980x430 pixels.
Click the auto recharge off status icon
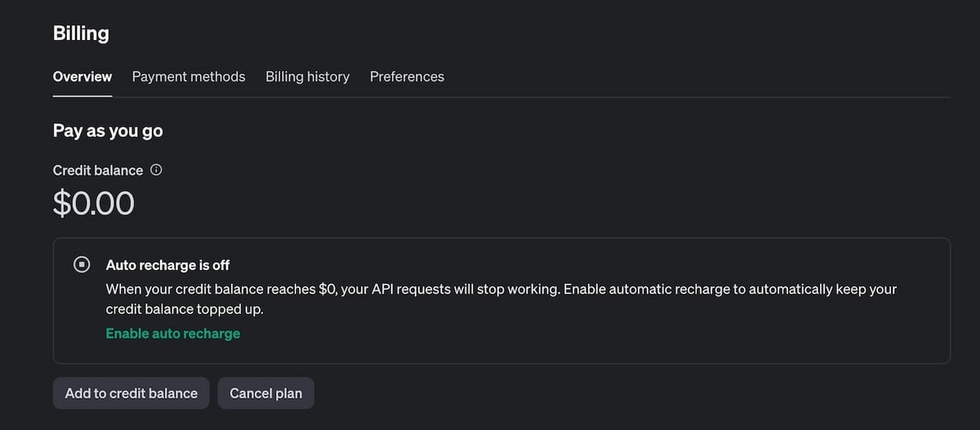[82, 264]
